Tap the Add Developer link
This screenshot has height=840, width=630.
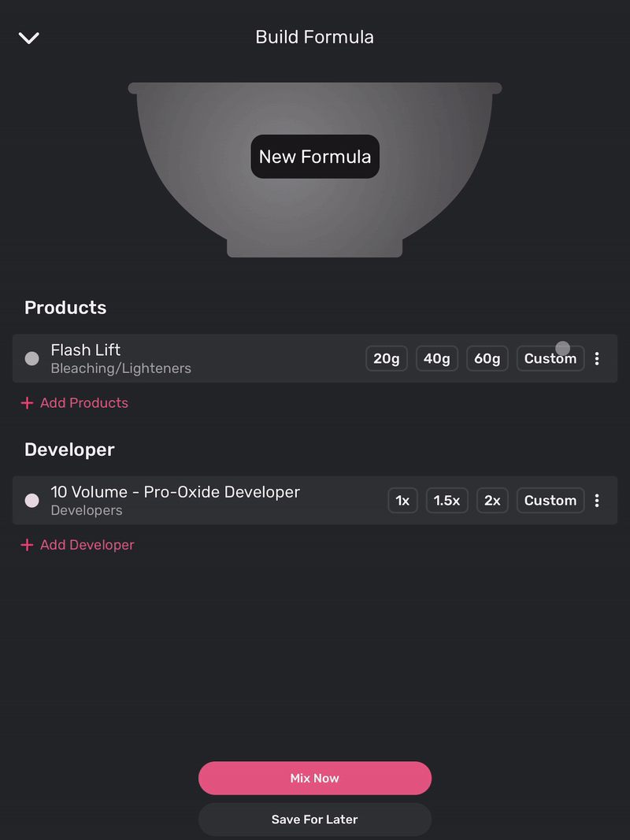click(x=87, y=545)
